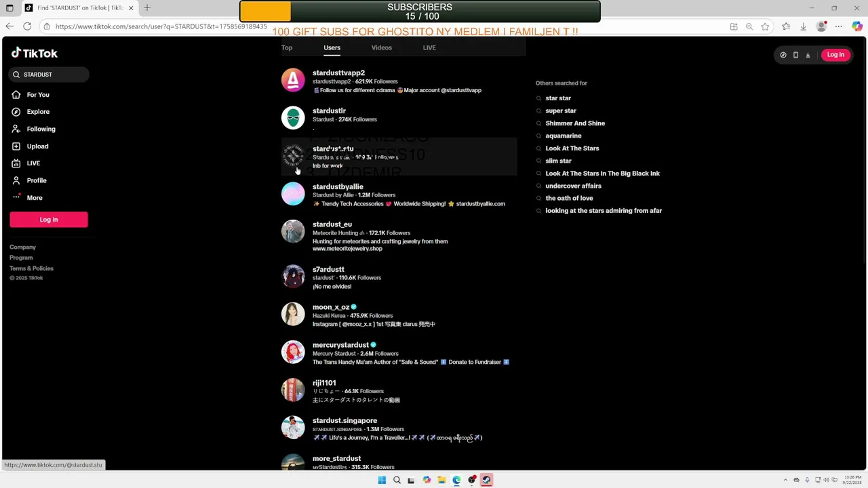Open the favorites list

tap(786, 26)
